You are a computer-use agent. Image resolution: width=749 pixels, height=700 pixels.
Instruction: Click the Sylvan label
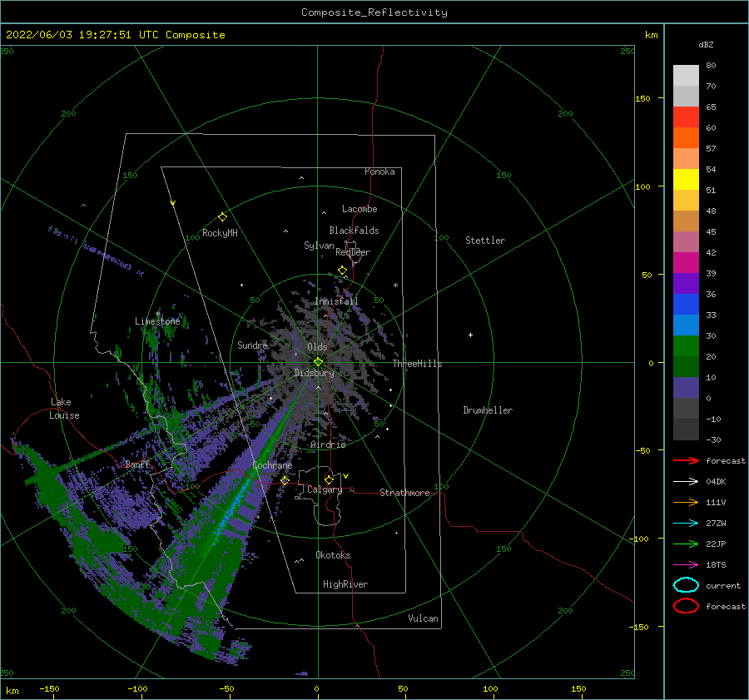point(319,246)
